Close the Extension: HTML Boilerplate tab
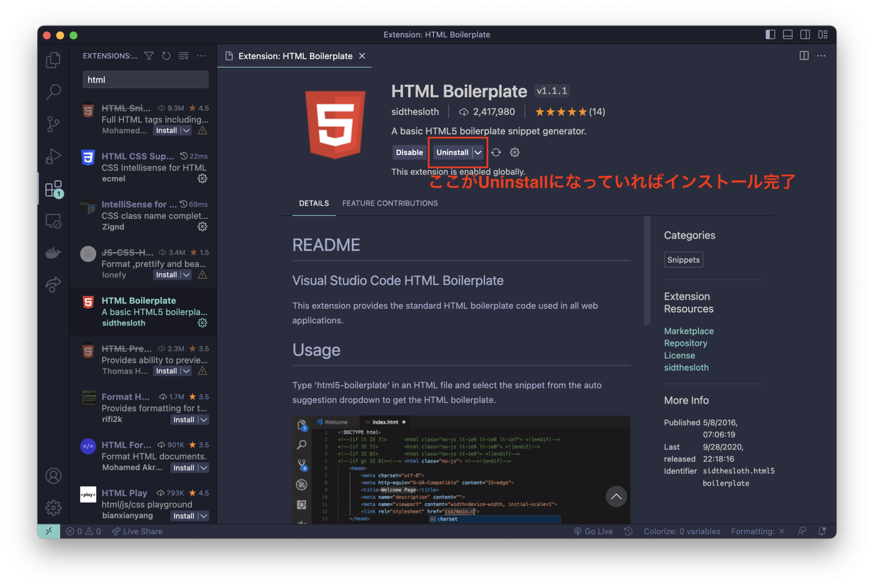 [362, 56]
